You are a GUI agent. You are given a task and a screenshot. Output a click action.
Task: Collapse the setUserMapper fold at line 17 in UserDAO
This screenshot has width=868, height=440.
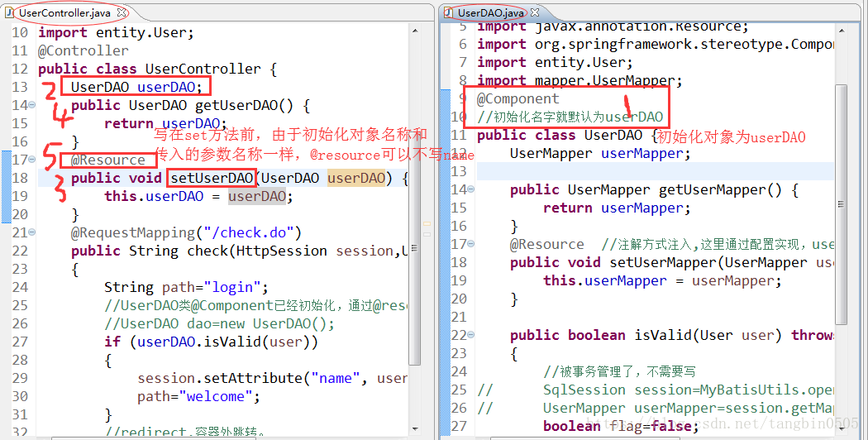click(471, 243)
